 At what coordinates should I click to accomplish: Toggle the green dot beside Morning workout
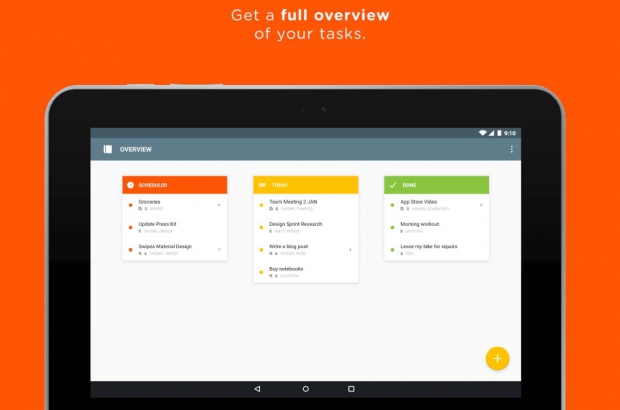(393, 227)
